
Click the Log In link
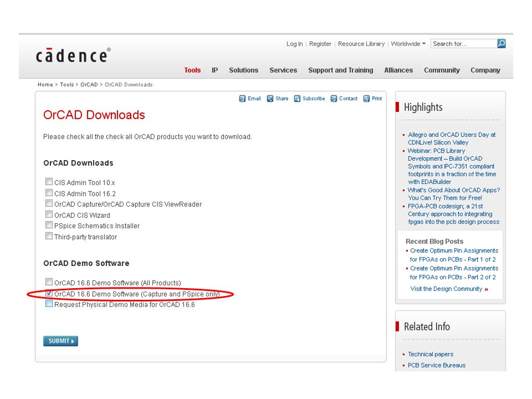(294, 44)
